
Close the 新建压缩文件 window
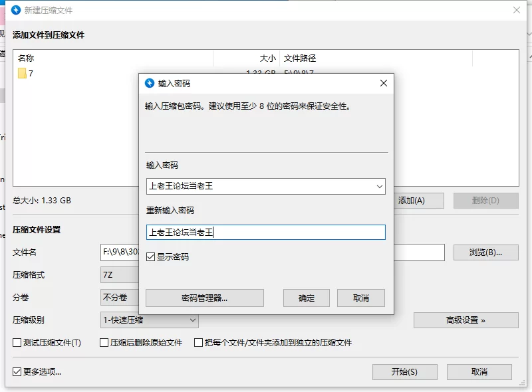(517, 10)
